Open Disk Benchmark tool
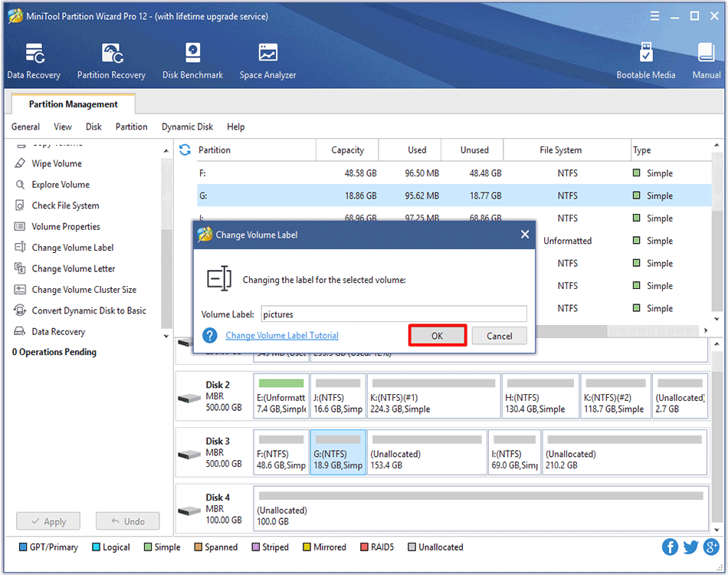Screen dimensions: 728x575 click(192, 61)
